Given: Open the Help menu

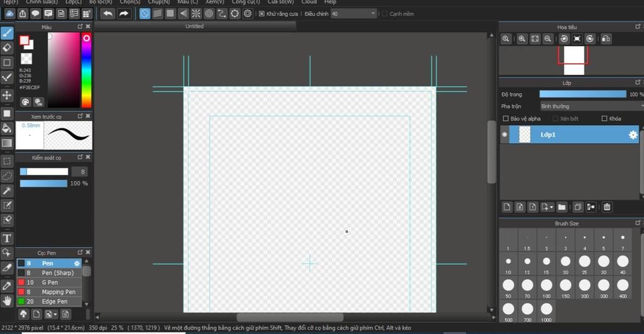Looking at the screenshot, I should coord(330,2).
